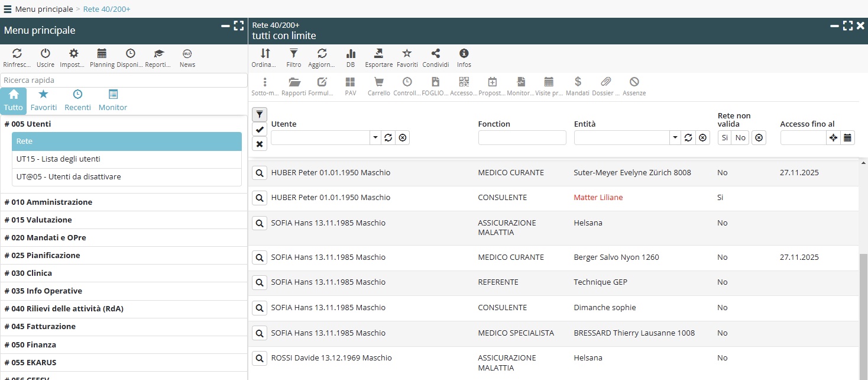Switch to the Recenti tab

pos(77,100)
